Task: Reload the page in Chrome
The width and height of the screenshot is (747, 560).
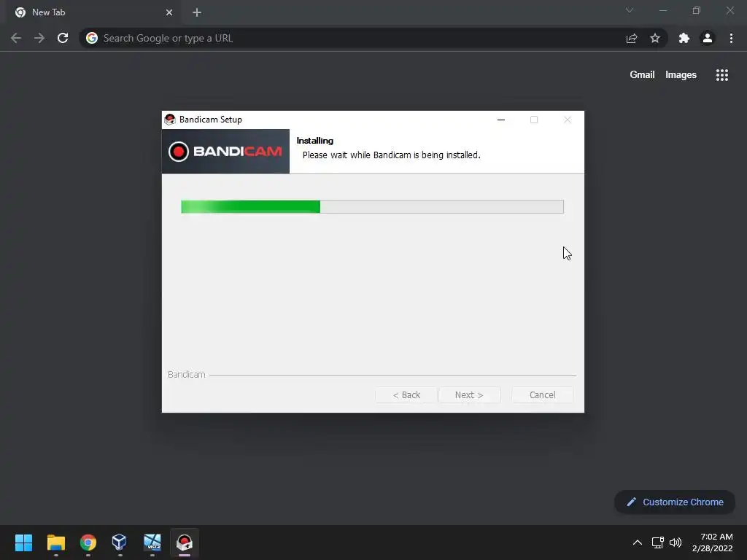Action: 63,38
